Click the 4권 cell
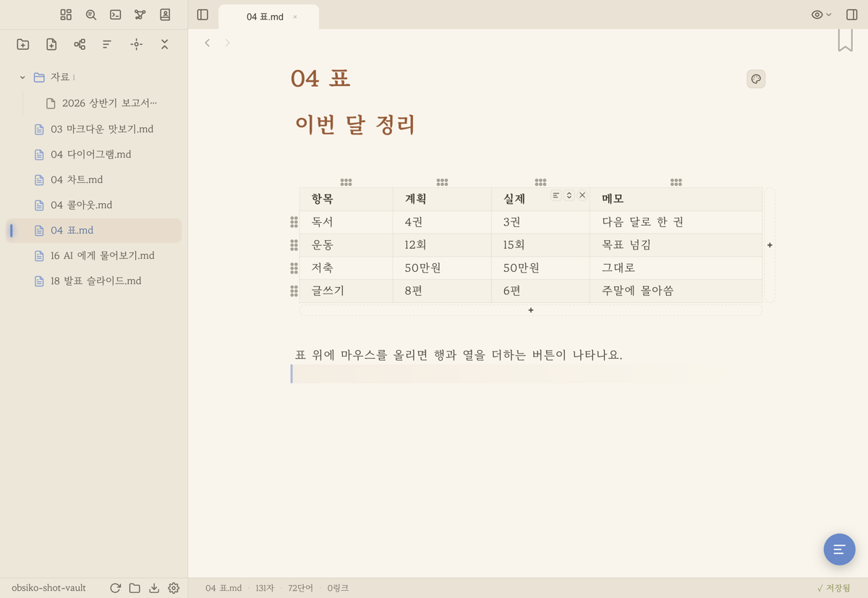The width and height of the screenshot is (868, 598). 442,222
